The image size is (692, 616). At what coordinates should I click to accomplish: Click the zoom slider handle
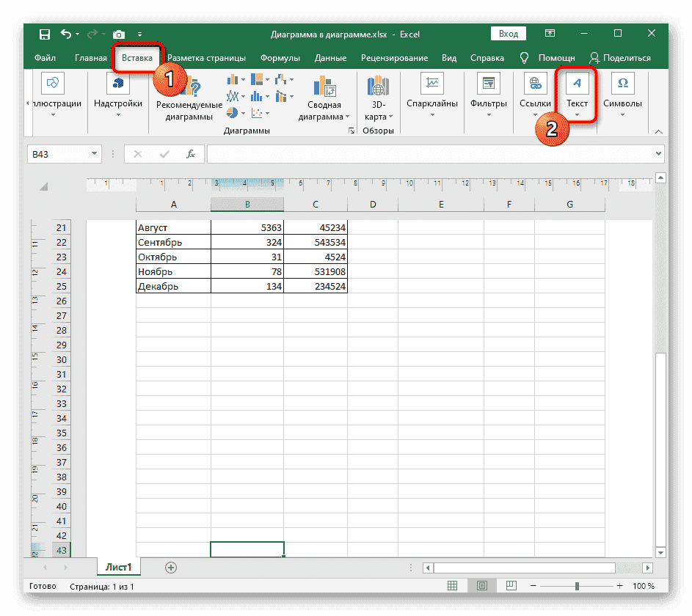point(577,586)
